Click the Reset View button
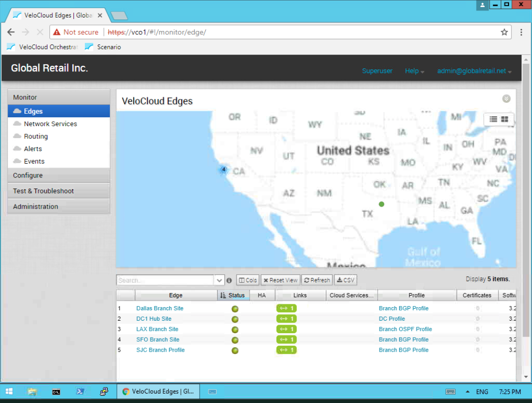 (280, 280)
